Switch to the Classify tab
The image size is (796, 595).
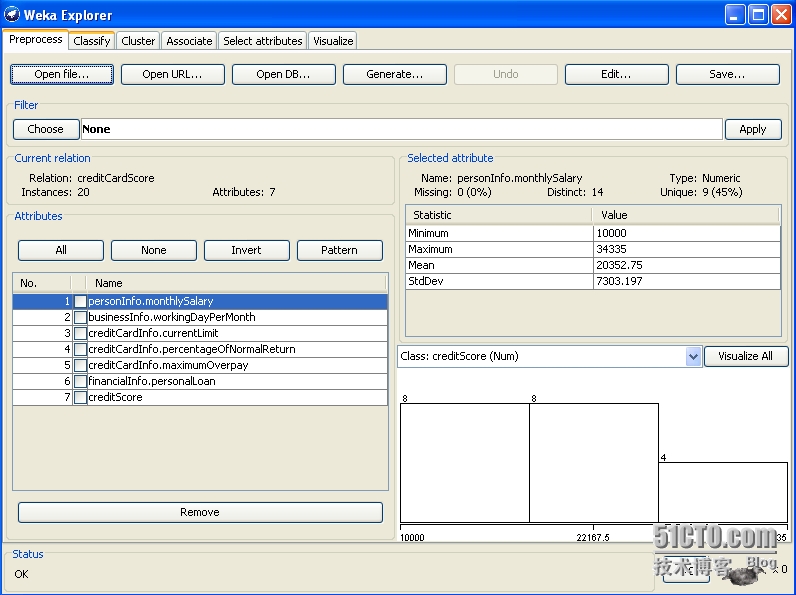91,41
